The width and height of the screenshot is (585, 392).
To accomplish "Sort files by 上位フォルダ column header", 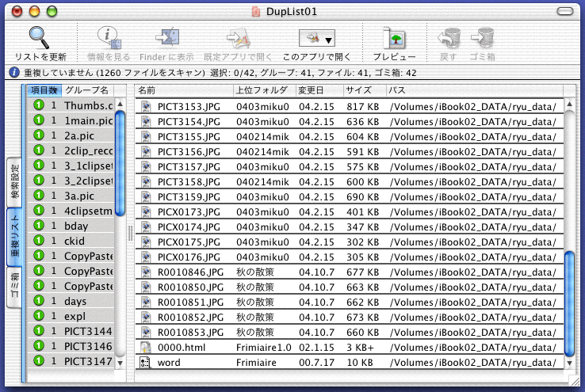I will 265,90.
